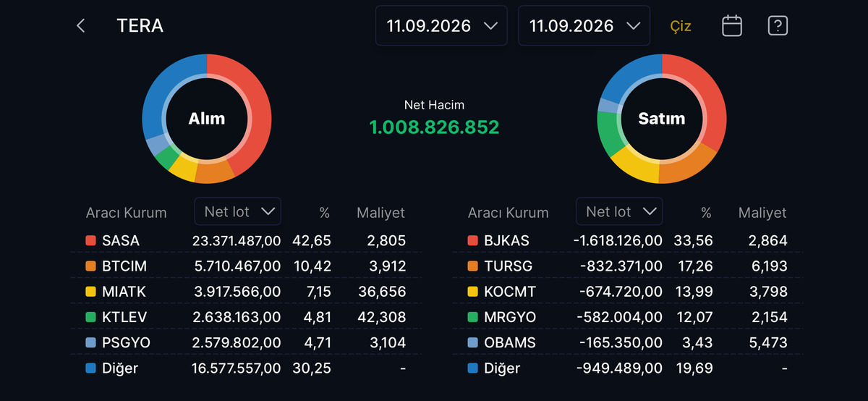This screenshot has height=401, width=868.
Task: Click the green KTLEV color swatch
Action: pyautogui.click(x=90, y=317)
